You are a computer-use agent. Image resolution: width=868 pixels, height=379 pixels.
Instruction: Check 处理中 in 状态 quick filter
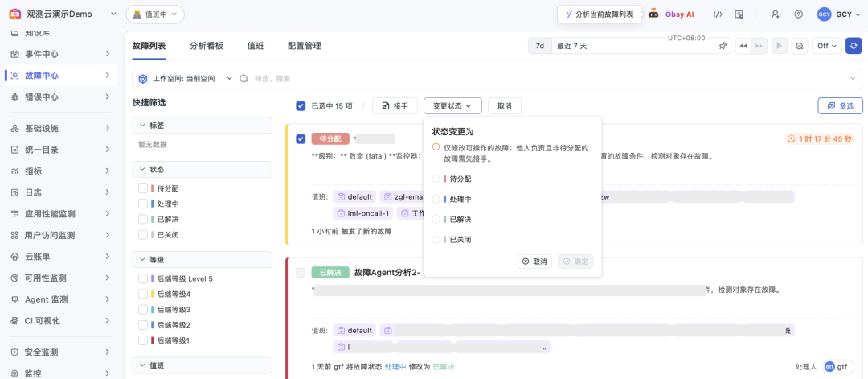(x=143, y=204)
